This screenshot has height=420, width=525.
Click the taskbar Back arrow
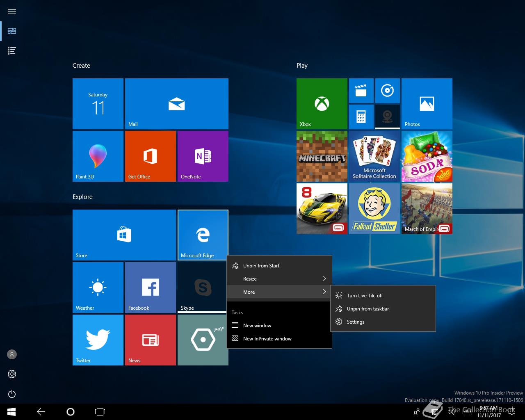(41, 412)
